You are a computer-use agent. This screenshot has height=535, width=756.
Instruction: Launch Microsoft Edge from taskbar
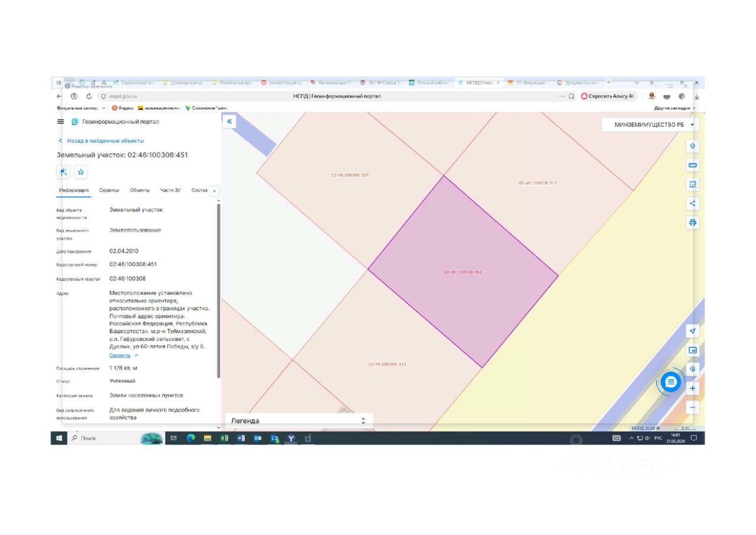191,438
